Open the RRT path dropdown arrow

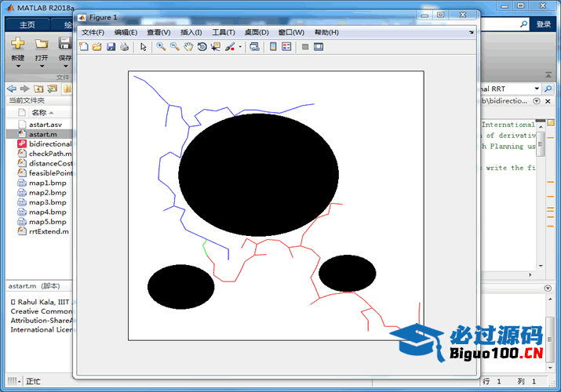(537, 89)
